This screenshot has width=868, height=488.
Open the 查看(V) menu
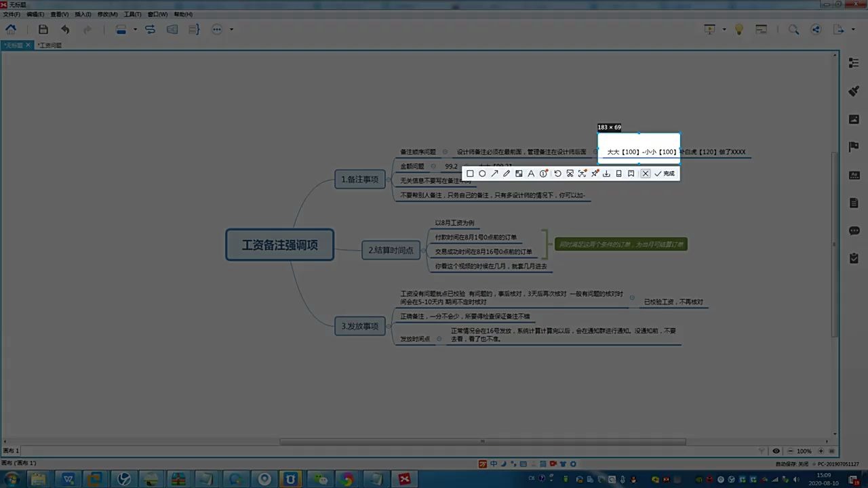(60, 14)
